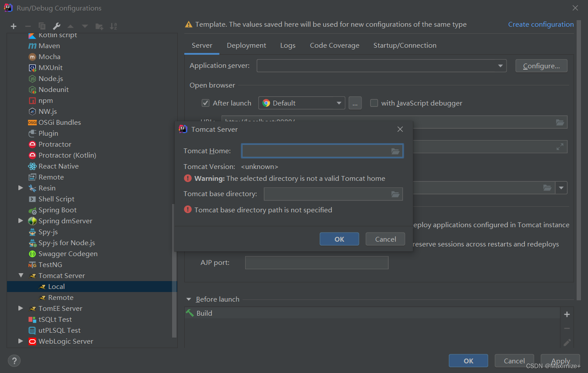Click the wrench Edit Templates icon
Screen dimensions: 588x373
click(x=56, y=26)
